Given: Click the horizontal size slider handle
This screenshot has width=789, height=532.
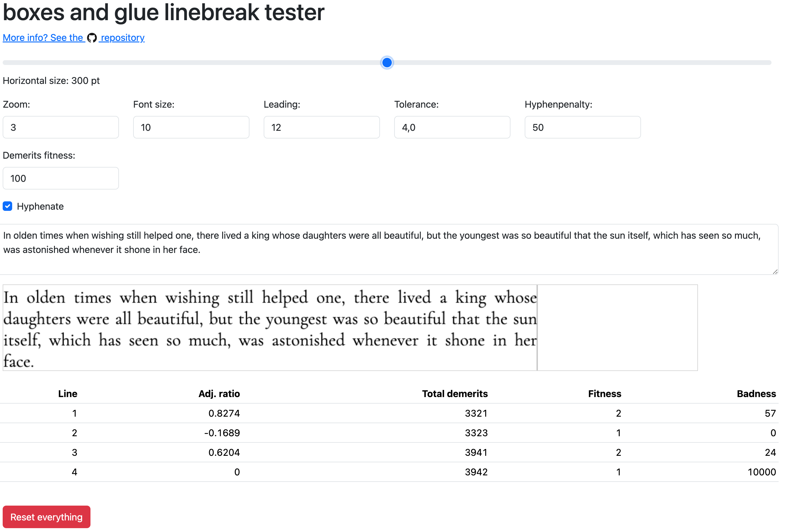Looking at the screenshot, I should pyautogui.click(x=387, y=63).
